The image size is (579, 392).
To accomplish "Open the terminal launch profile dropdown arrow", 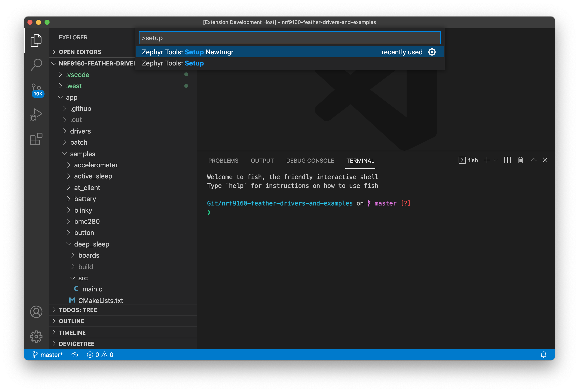I will pyautogui.click(x=495, y=160).
